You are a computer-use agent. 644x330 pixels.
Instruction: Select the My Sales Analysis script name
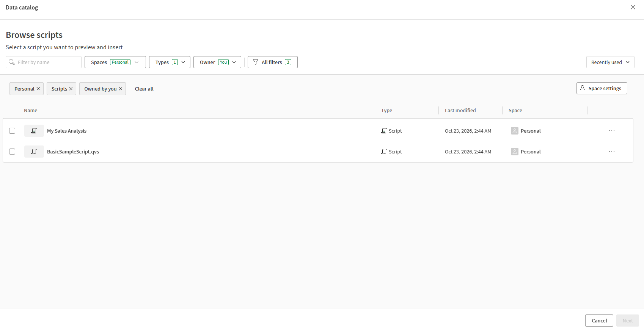point(67,131)
